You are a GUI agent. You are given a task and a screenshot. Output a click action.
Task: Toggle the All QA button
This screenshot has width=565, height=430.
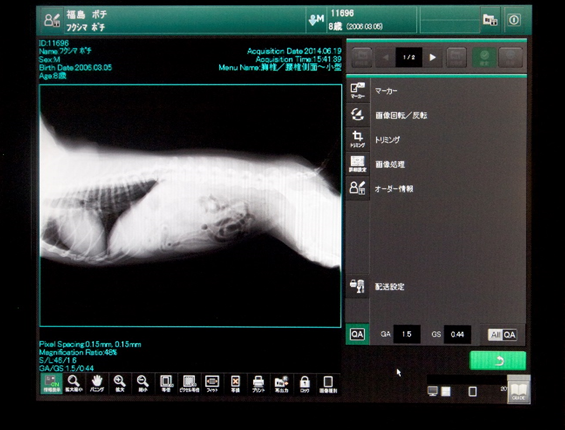coord(503,335)
